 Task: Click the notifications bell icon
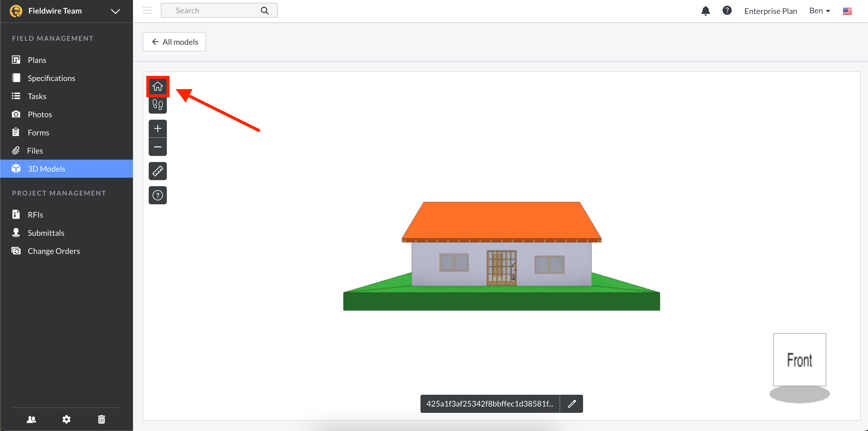[x=705, y=11]
